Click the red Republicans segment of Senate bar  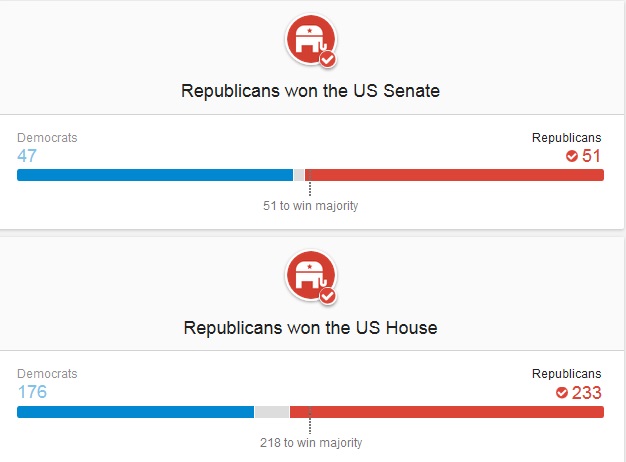(454, 175)
